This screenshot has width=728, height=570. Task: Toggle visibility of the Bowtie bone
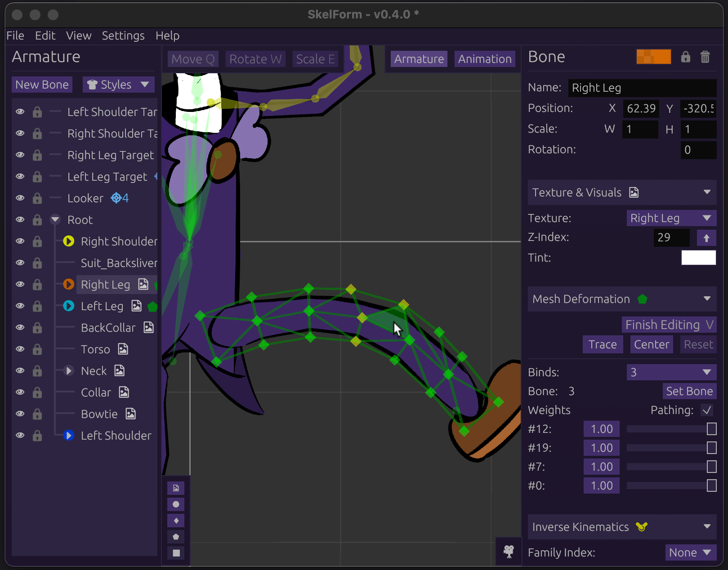point(20,414)
